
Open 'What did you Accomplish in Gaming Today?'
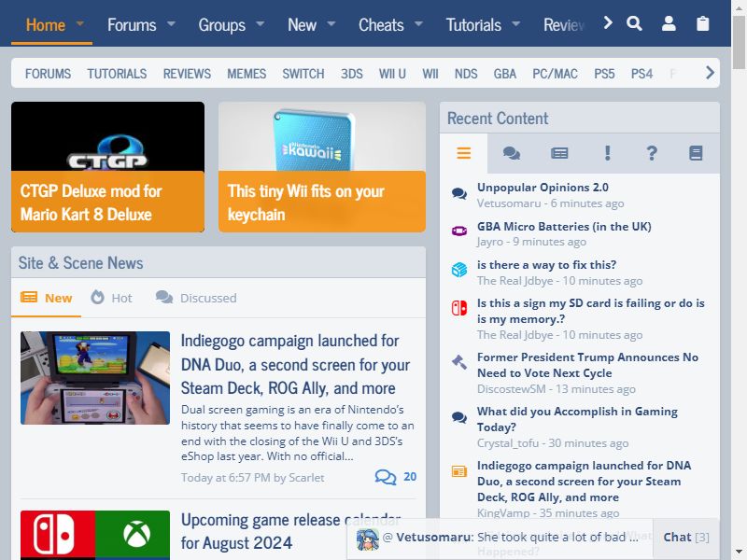pos(577,419)
